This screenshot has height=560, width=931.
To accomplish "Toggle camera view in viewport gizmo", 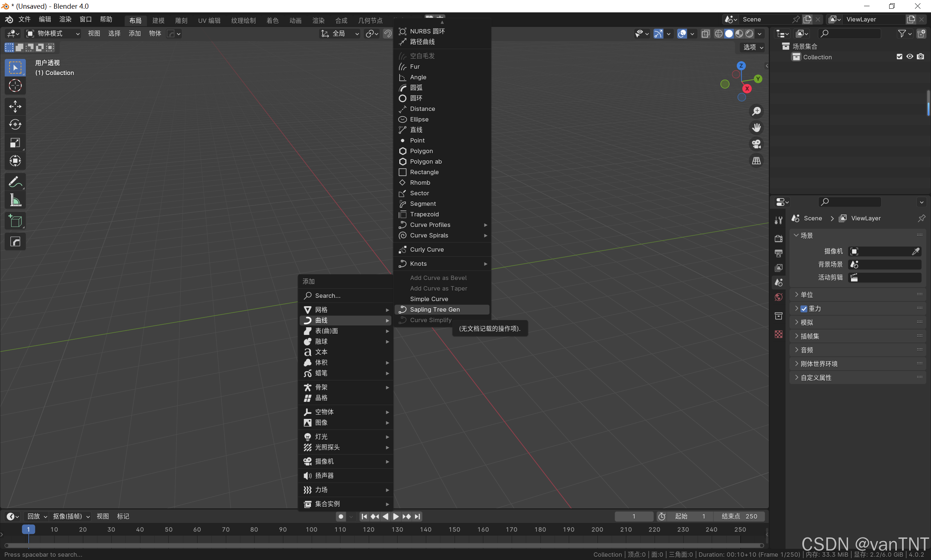I will coord(756,144).
